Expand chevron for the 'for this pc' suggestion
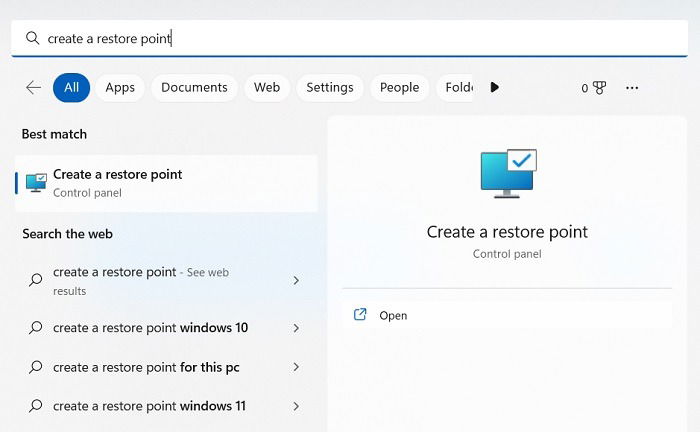 (x=296, y=367)
